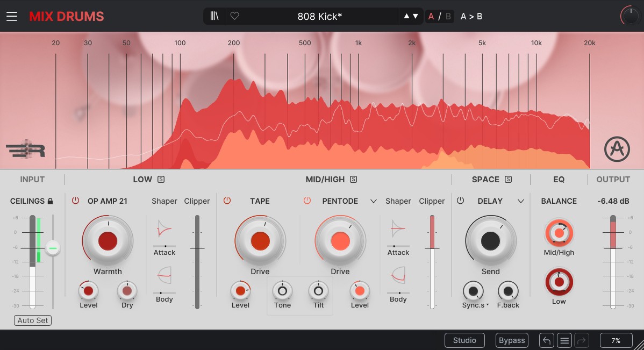Toggle TAPE power button
644x350 pixels.
click(x=227, y=201)
